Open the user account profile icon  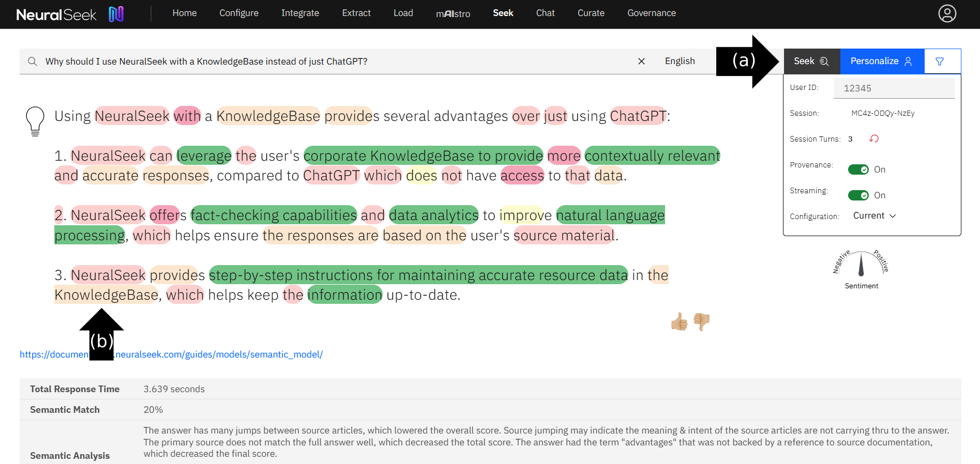[947, 13]
